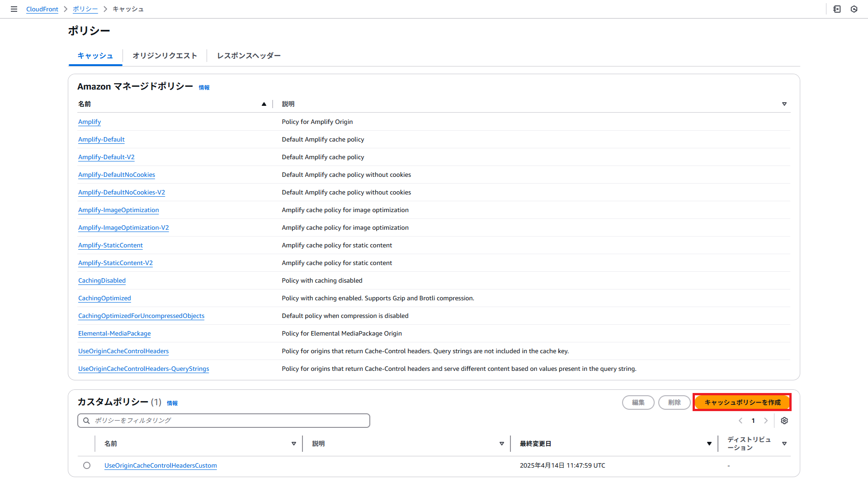Open the CachingDisabled policy link

click(x=102, y=280)
